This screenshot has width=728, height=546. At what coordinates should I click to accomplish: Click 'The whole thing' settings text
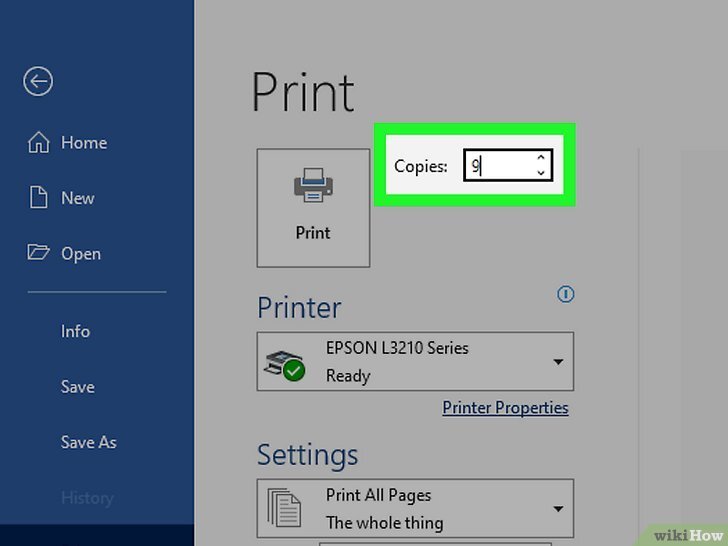[x=383, y=522]
